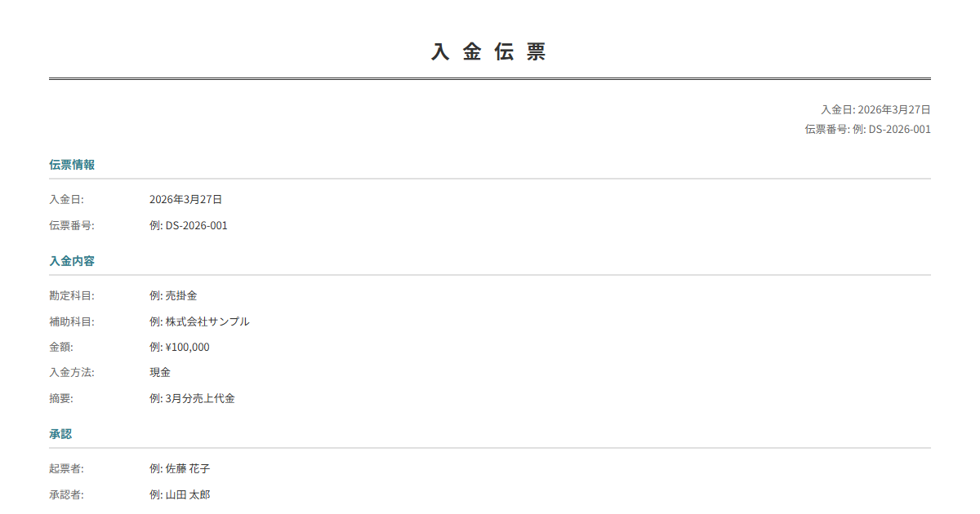Select the 伝票情報 section heading
Screen dimensions: 980x514
pos(72,165)
